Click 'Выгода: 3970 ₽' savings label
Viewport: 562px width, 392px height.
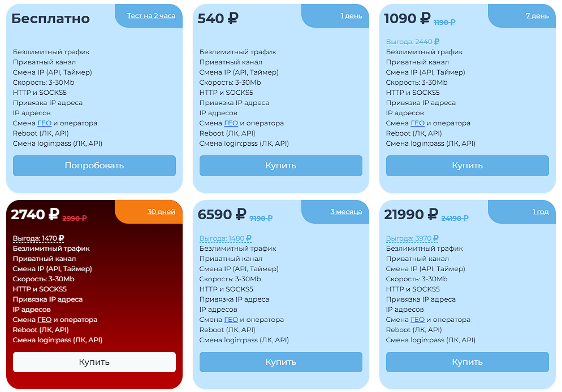point(412,238)
